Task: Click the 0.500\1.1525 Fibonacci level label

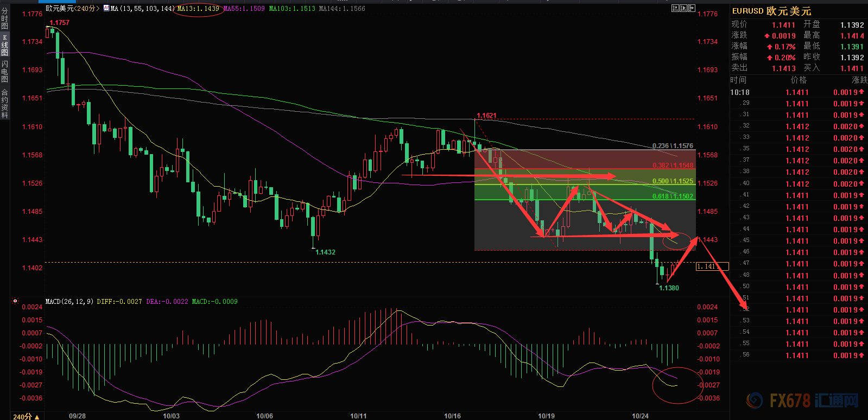Action: pos(673,181)
